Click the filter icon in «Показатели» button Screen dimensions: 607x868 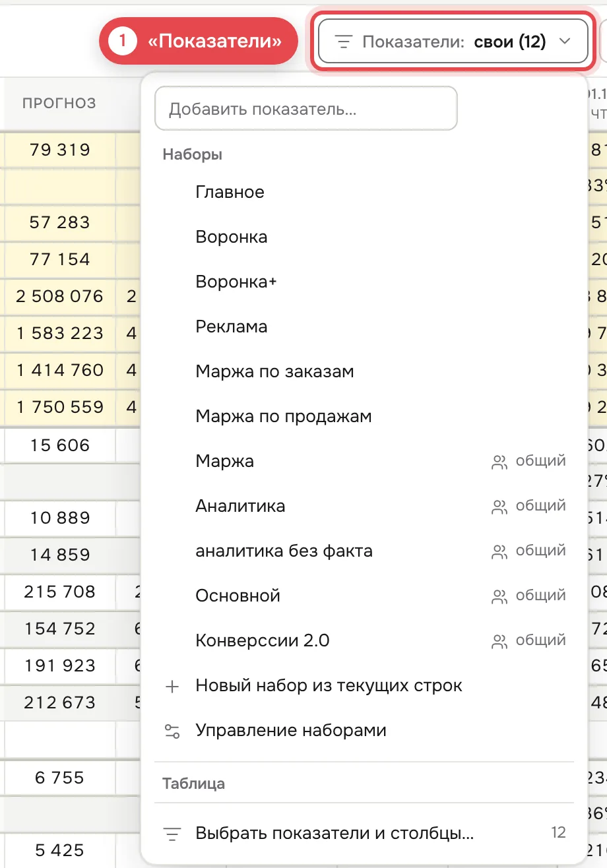pos(342,42)
